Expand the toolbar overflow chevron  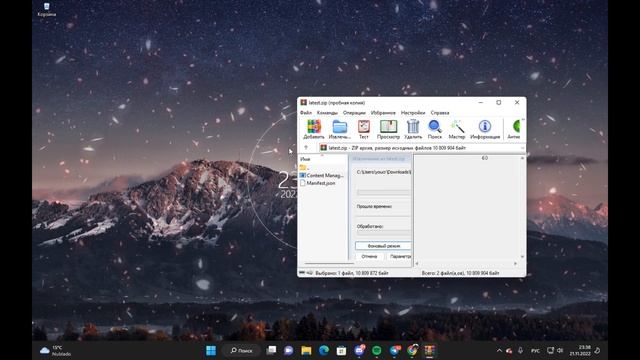click(523, 120)
